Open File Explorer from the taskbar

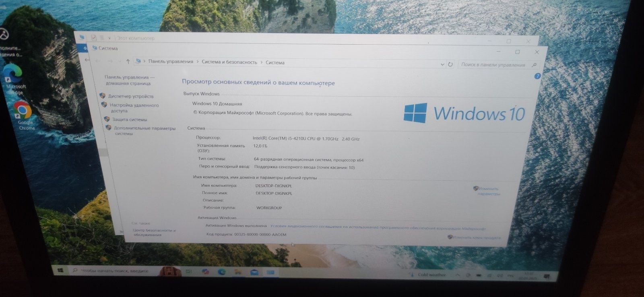[238, 272]
